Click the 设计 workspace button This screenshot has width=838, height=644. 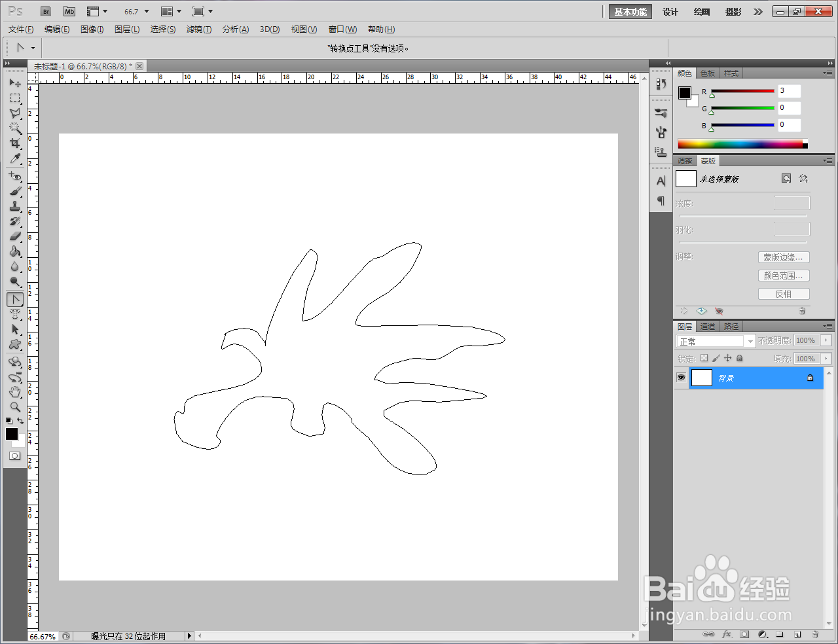670,12
